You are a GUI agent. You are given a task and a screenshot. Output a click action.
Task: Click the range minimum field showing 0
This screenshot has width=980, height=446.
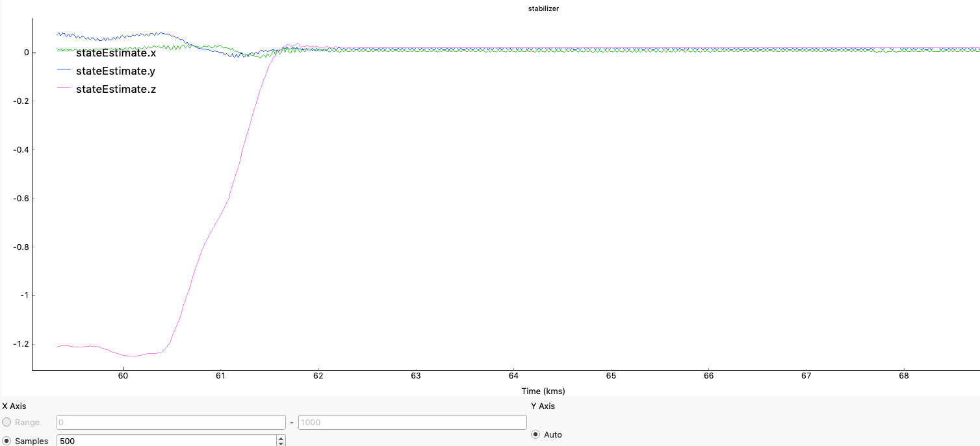coord(171,423)
